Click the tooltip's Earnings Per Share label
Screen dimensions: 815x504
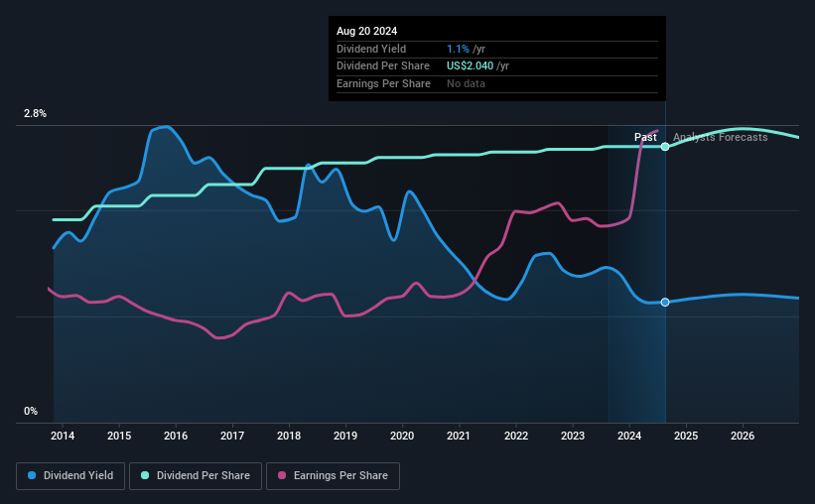point(383,83)
